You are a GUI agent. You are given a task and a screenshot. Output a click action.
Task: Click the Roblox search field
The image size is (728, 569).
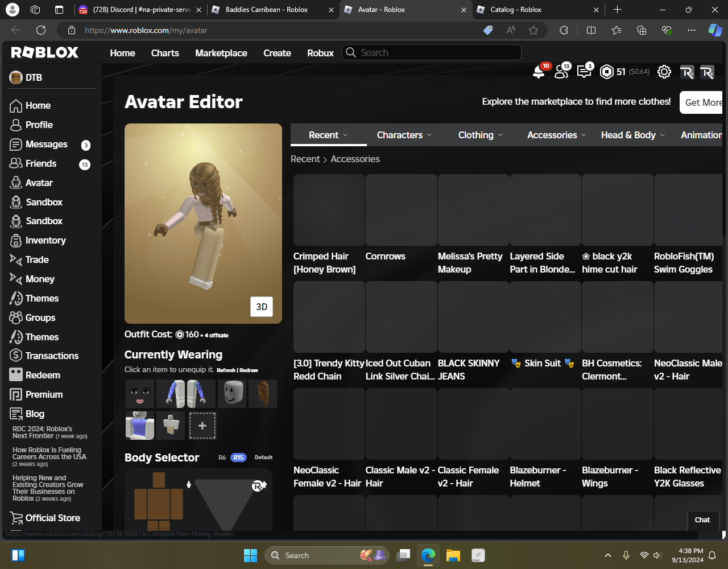pyautogui.click(x=432, y=52)
